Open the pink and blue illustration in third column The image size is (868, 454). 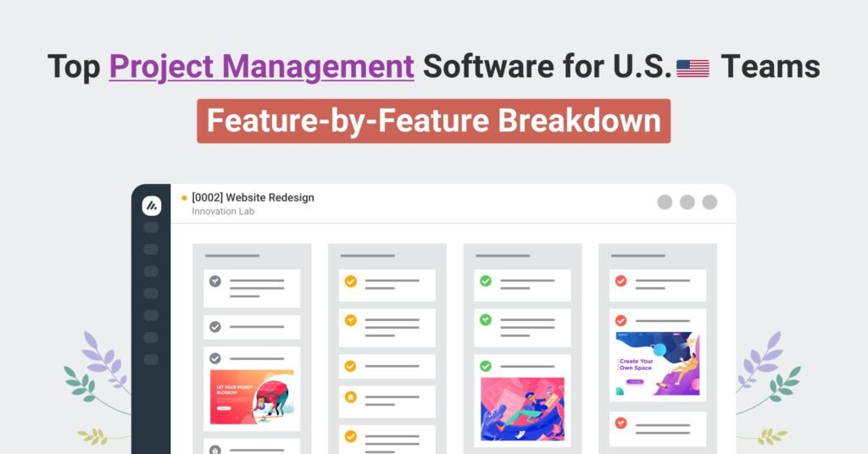click(x=522, y=409)
